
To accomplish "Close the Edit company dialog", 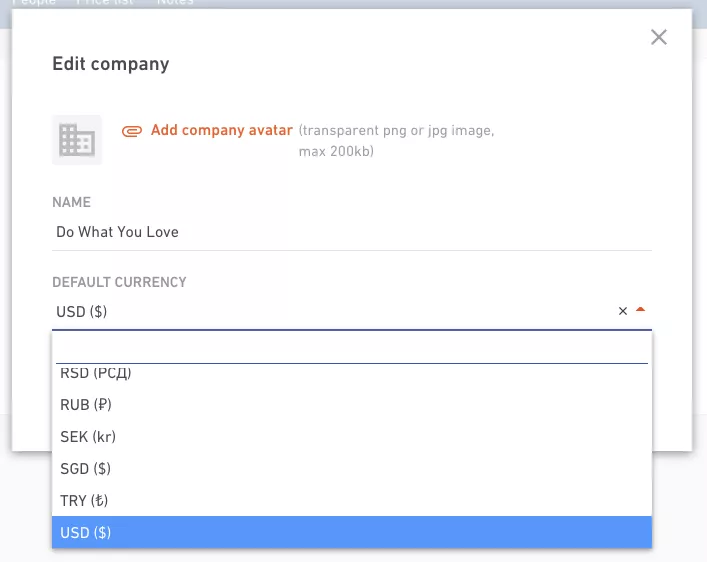I will [x=659, y=37].
